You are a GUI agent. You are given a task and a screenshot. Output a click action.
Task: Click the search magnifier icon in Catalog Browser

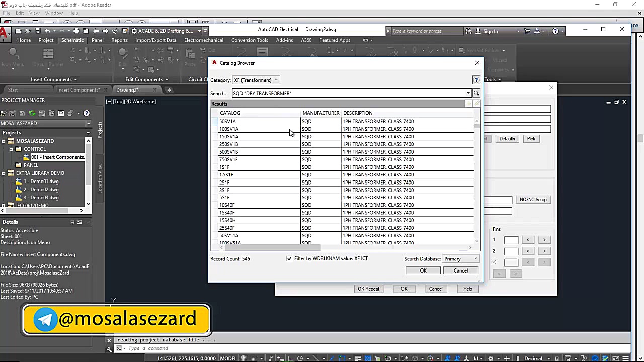[x=476, y=93]
